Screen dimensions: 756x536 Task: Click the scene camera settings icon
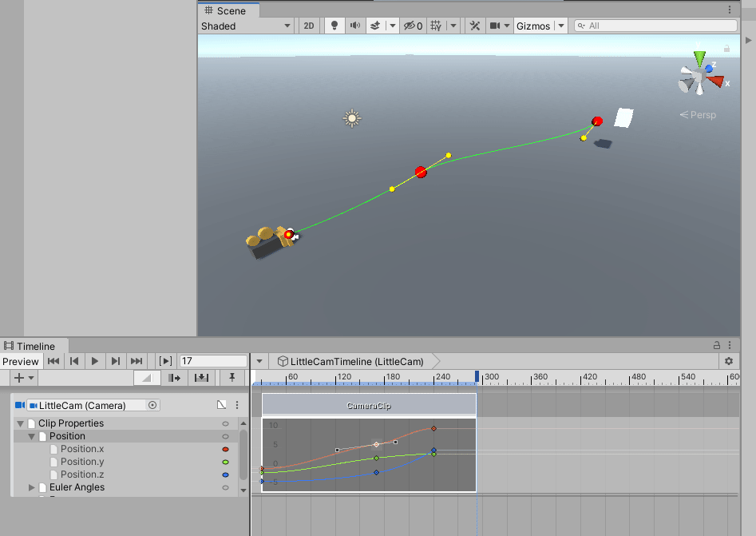point(495,26)
